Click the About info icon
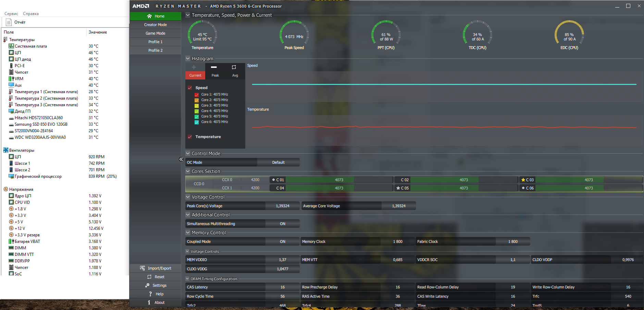This screenshot has width=644, height=310. pyautogui.click(x=149, y=302)
